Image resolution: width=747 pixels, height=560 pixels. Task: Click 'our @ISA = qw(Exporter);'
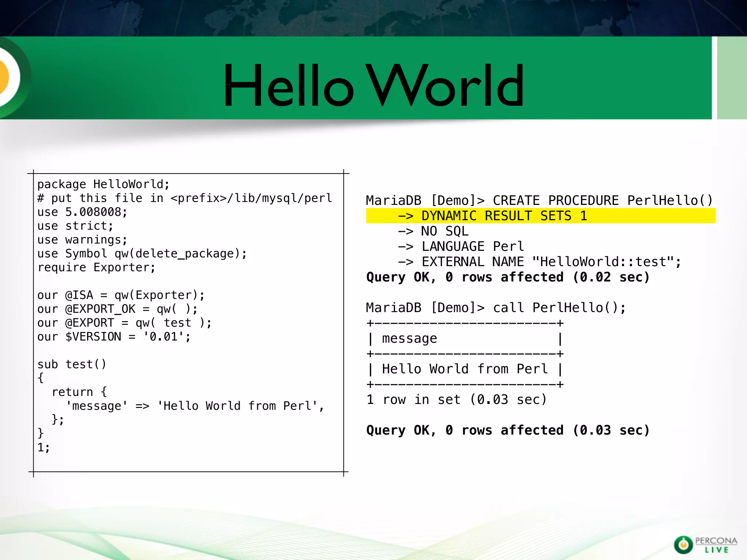coord(121,295)
